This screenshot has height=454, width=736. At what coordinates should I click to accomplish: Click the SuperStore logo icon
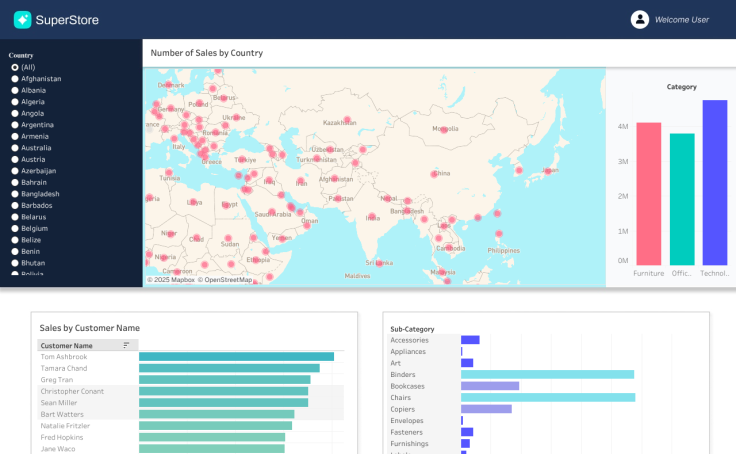point(22,19)
